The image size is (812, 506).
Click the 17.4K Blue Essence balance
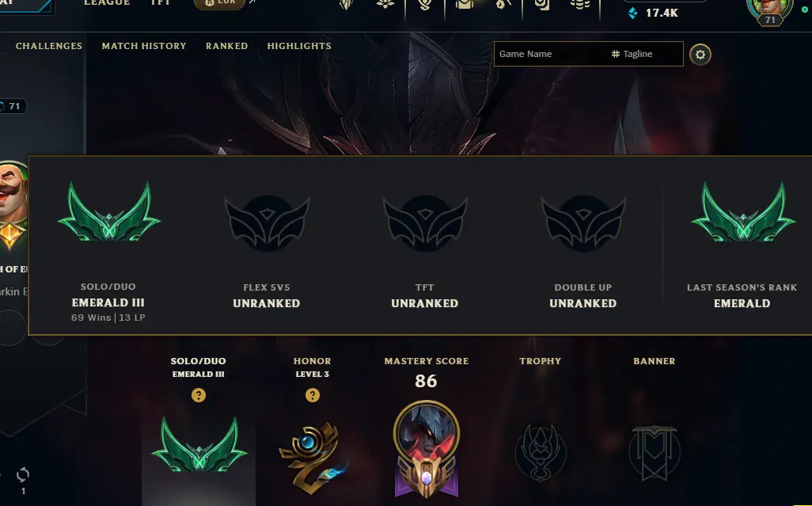(653, 13)
